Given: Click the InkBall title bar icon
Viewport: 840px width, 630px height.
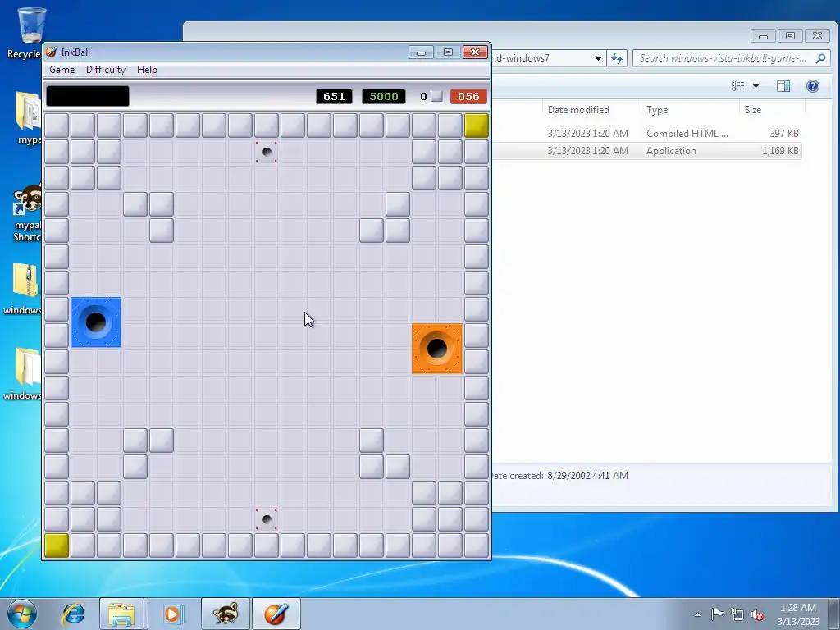Looking at the screenshot, I should pyautogui.click(x=52, y=52).
